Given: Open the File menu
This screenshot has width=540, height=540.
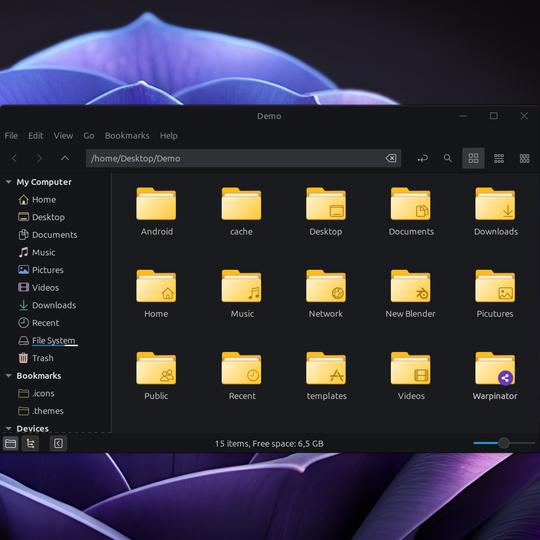Looking at the screenshot, I should 11,136.
